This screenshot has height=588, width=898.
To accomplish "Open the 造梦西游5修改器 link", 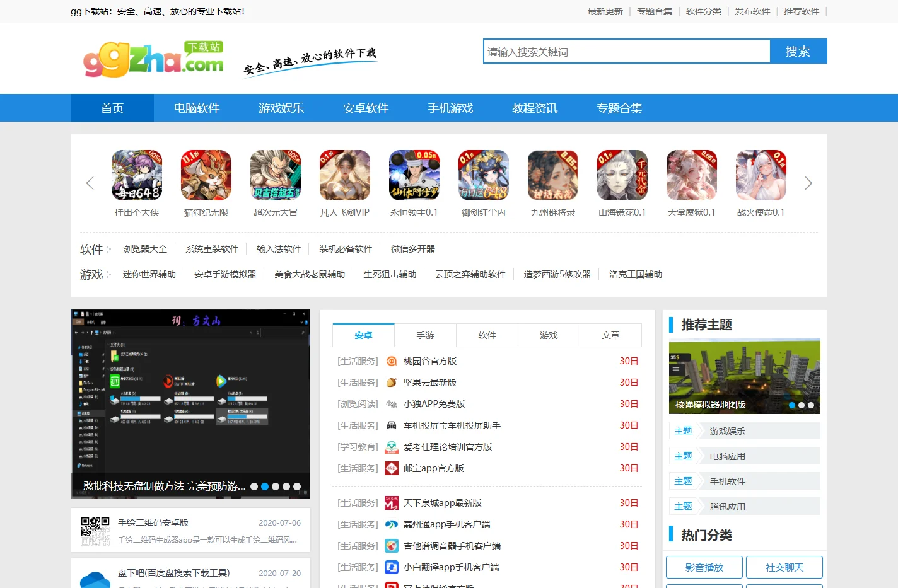I will pos(557,274).
